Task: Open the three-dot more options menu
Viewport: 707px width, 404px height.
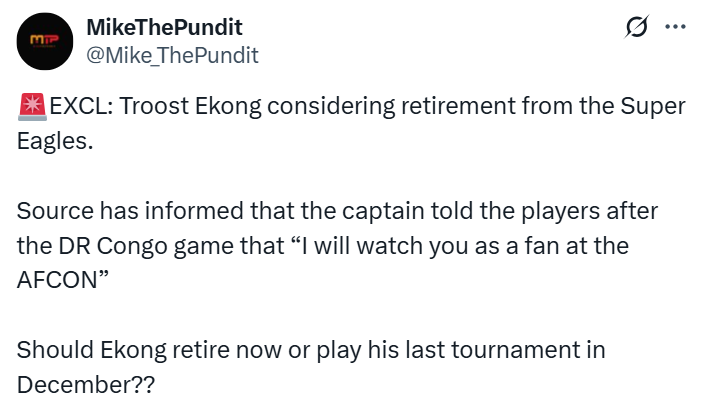Action: pos(675,28)
